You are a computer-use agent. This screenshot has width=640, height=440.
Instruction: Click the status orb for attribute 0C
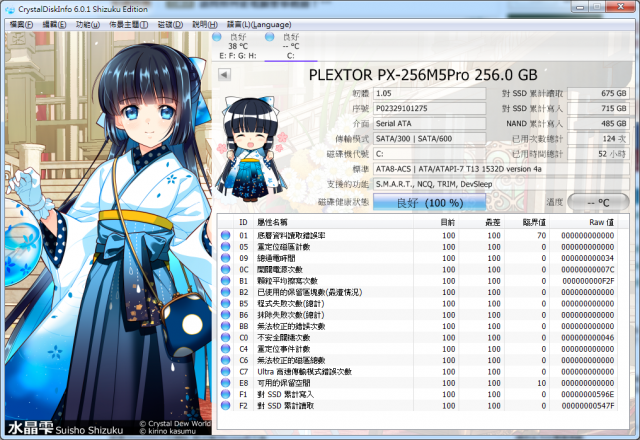(225, 269)
